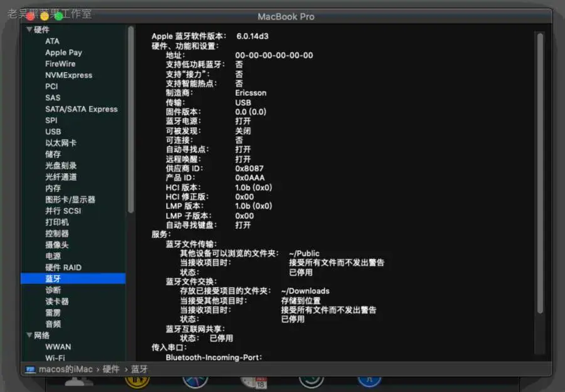Click the 0.0 (0.0) firmware version value
The width and height of the screenshot is (565, 392).
click(250, 112)
